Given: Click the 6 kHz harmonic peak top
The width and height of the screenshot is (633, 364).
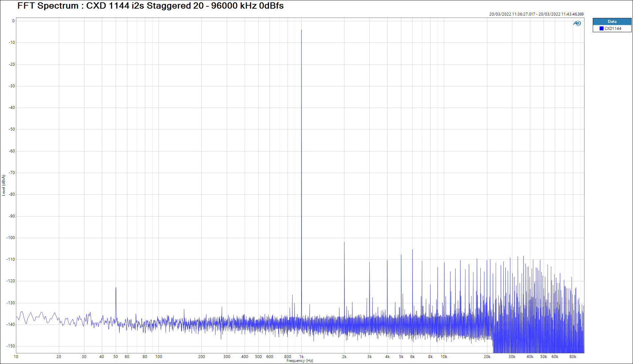Looking at the screenshot, I should point(412,250).
